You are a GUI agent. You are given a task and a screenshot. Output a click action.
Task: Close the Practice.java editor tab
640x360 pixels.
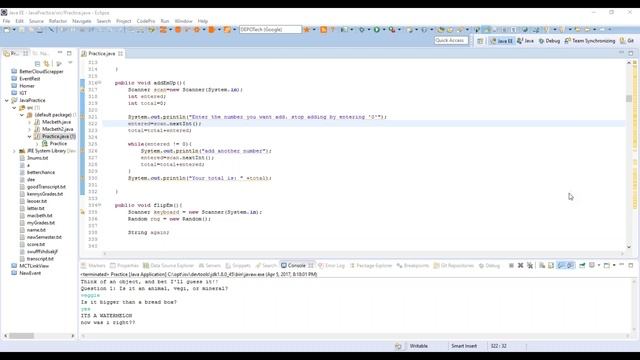(x=120, y=53)
